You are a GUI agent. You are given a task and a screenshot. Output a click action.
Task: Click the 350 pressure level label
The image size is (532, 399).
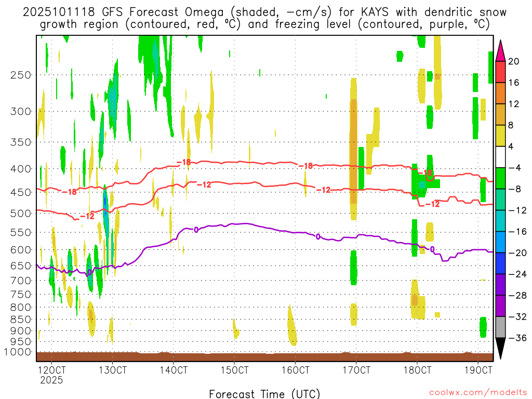pos(21,142)
